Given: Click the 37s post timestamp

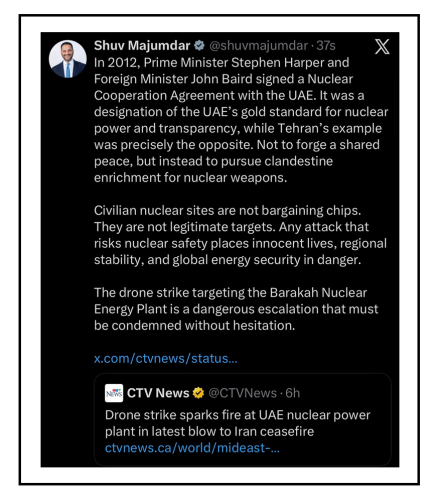Looking at the screenshot, I should click(326, 46).
